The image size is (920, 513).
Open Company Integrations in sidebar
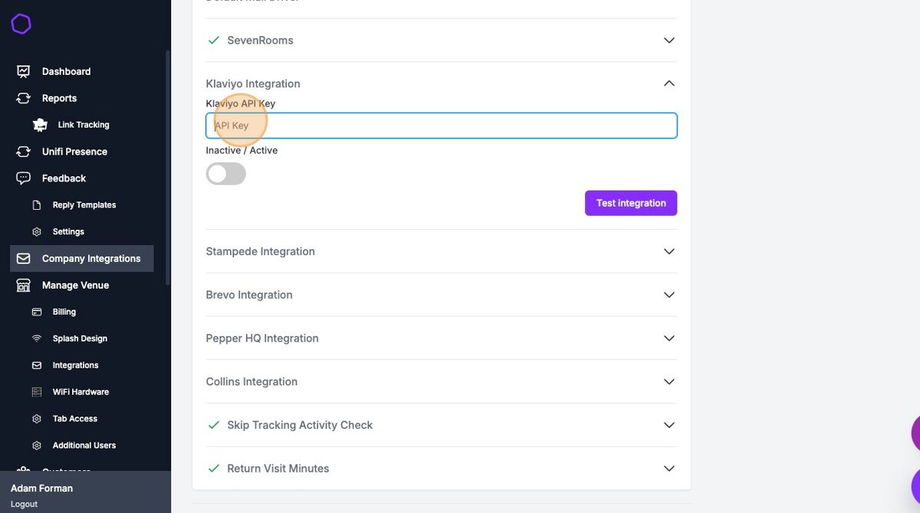[91, 259]
